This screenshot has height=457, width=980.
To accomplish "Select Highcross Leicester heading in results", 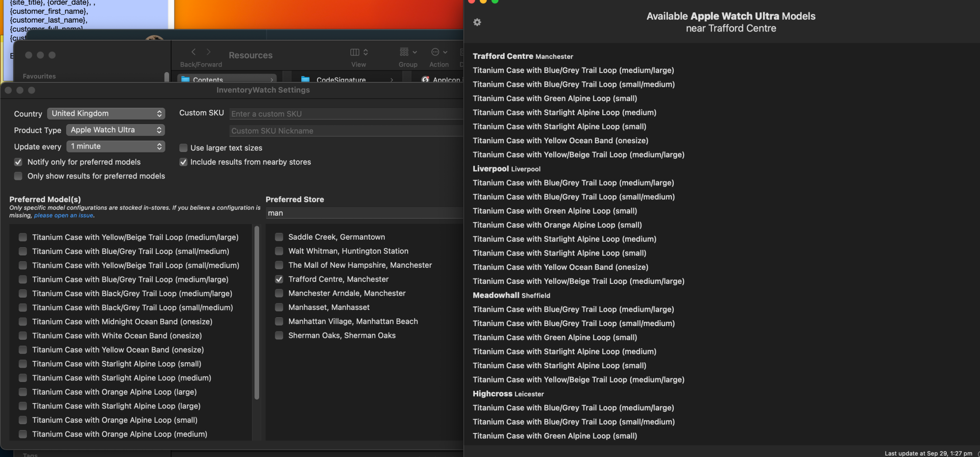I will click(x=508, y=394).
